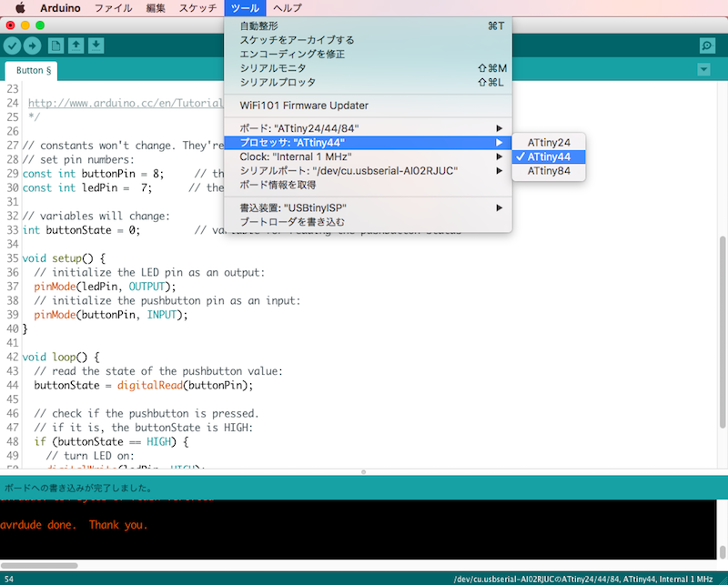
Task: Click 'void setup() {' on line 35
Action: (64, 258)
